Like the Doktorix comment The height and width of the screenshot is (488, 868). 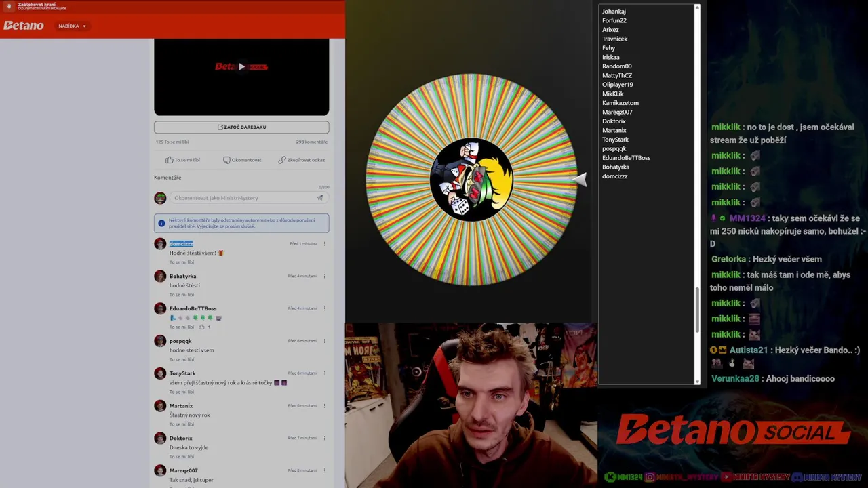182,457
